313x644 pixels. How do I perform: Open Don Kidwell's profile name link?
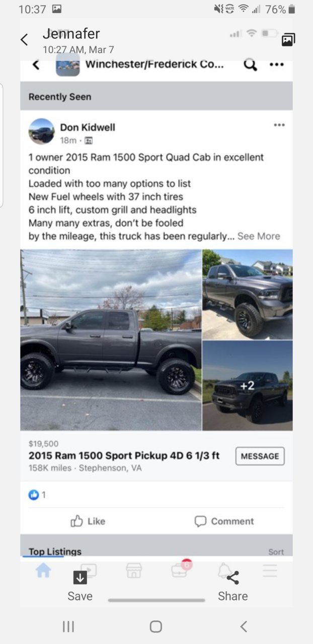point(88,127)
